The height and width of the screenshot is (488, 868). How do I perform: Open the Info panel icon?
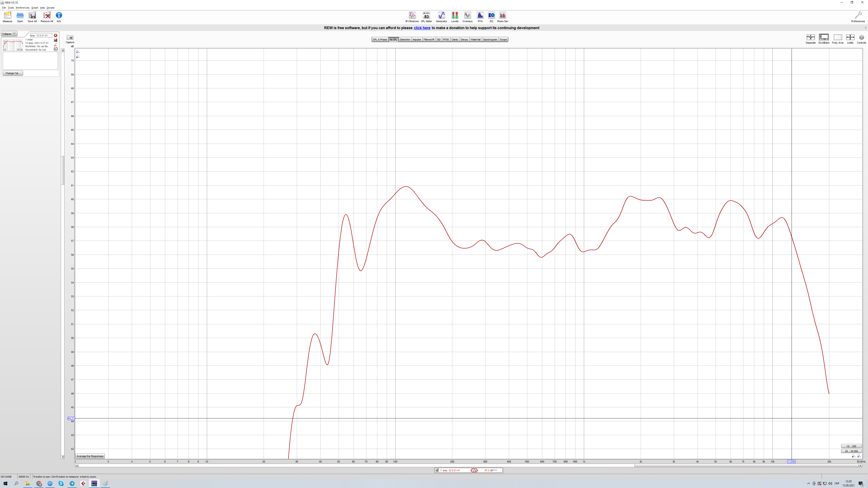[59, 17]
